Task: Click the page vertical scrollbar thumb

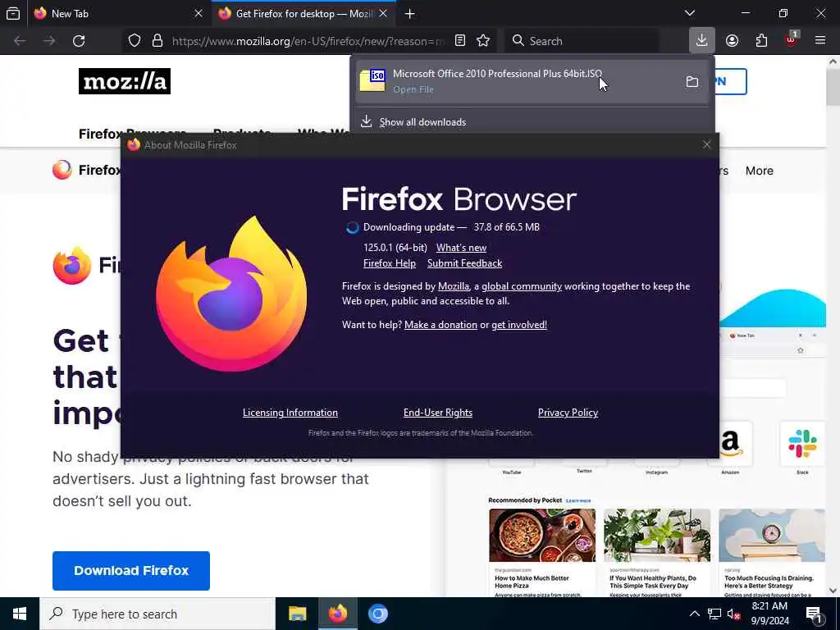Action: point(833,87)
